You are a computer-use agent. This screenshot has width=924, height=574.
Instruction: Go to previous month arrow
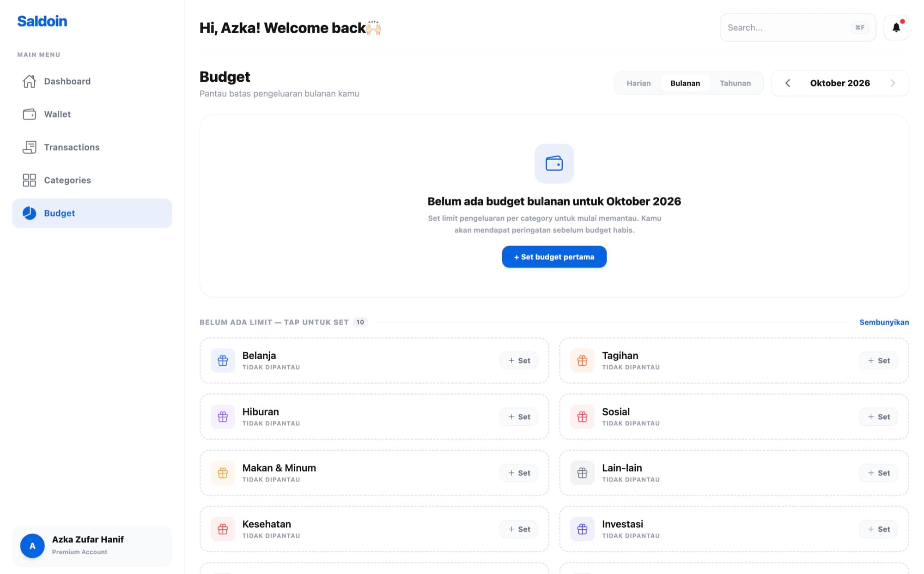pos(788,83)
